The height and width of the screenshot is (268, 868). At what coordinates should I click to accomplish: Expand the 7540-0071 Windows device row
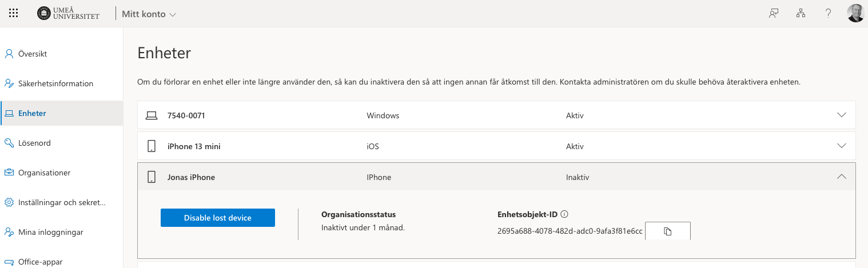click(x=496, y=115)
